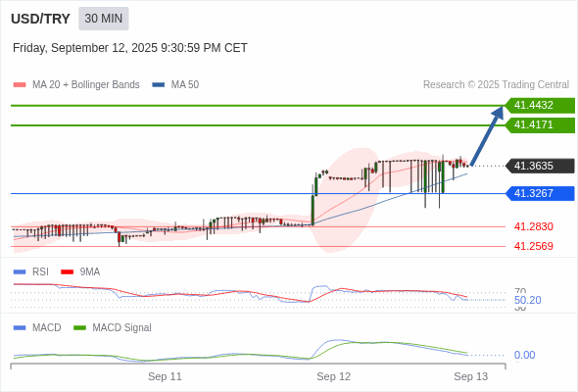Toggle the RSI legend item
This screenshot has height=392, width=578.
click(x=31, y=271)
